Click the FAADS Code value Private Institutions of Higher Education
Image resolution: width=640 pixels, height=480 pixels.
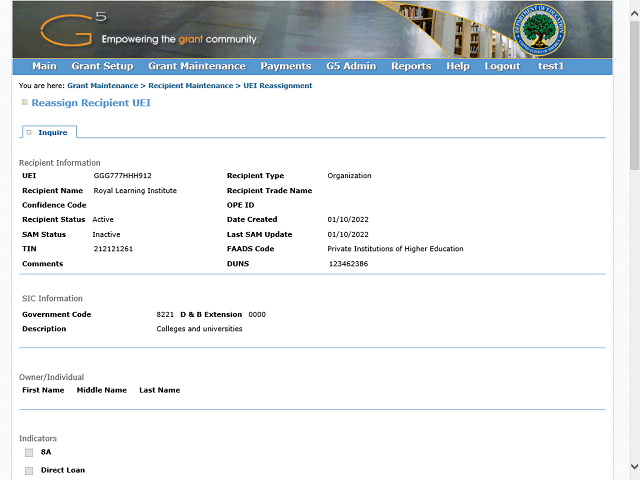coord(395,249)
